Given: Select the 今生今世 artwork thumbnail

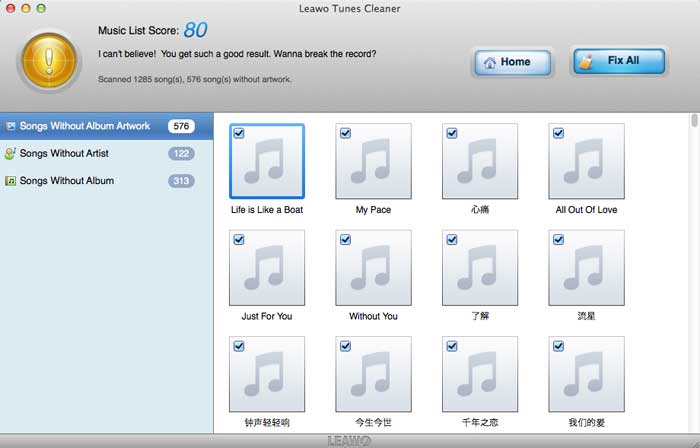Looking at the screenshot, I should pos(374,374).
